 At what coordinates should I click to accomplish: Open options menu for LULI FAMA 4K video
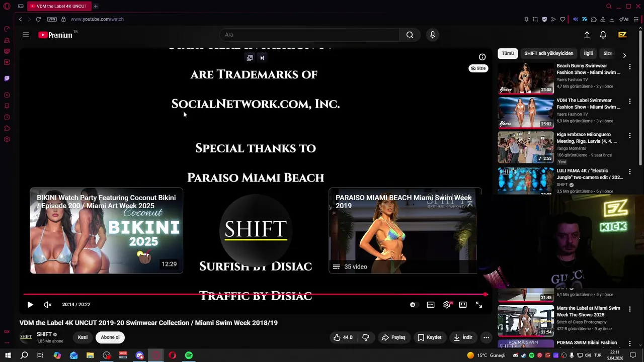coord(629,171)
